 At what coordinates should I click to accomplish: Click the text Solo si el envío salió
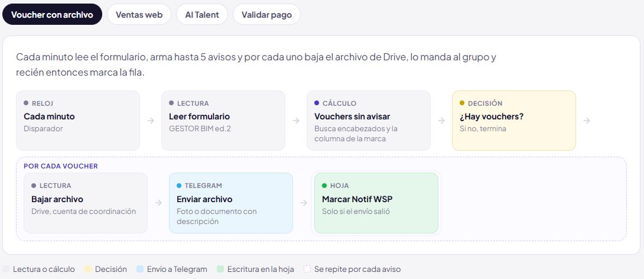click(x=356, y=211)
